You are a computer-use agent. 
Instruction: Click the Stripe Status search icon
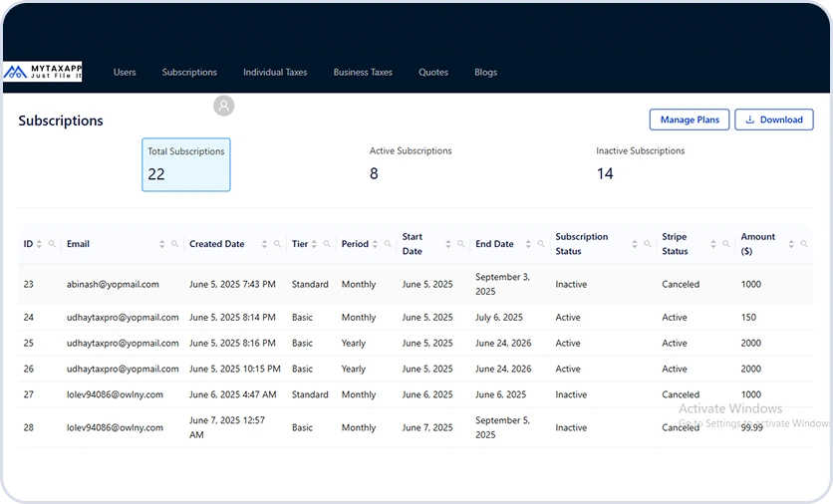726,244
